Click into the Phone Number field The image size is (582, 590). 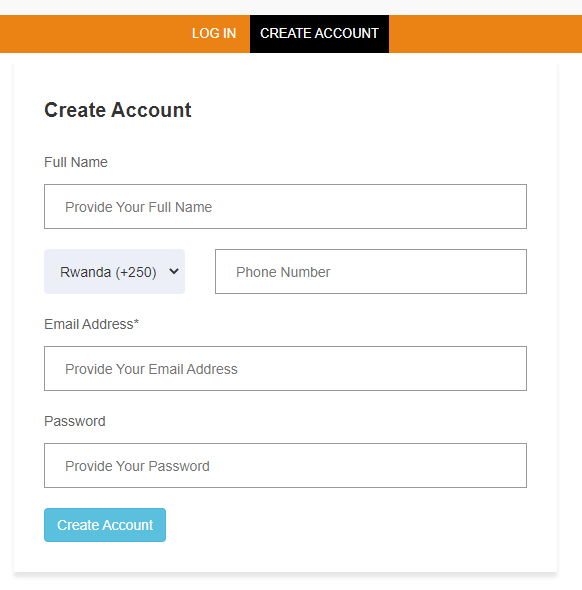[x=371, y=271]
